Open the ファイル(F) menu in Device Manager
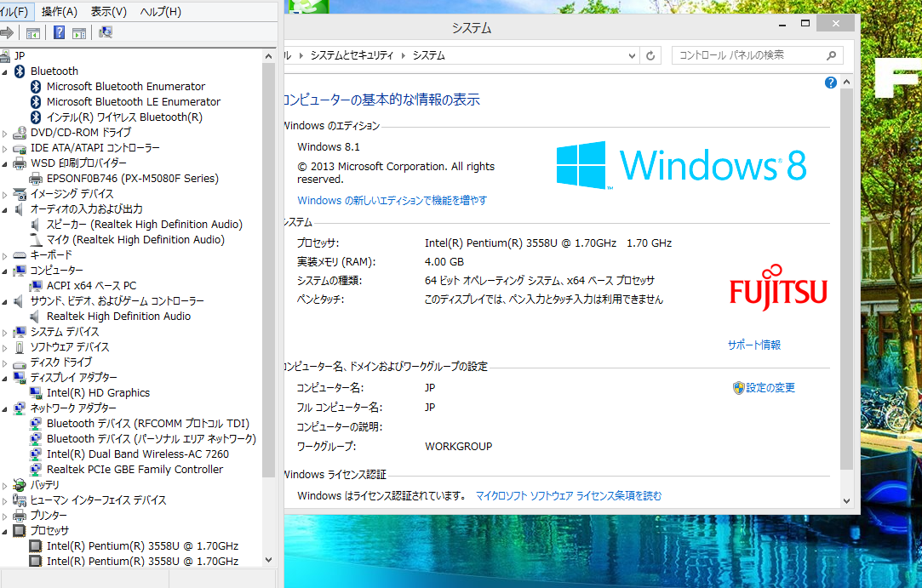922x588 pixels. point(14,12)
